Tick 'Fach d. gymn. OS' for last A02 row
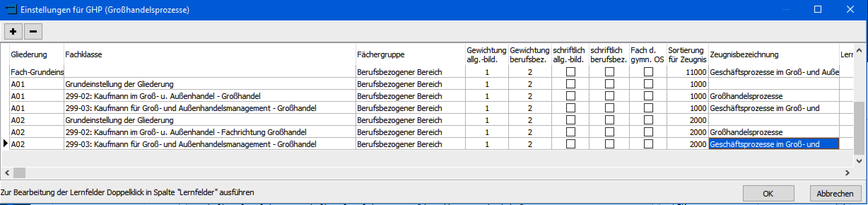 648,144
